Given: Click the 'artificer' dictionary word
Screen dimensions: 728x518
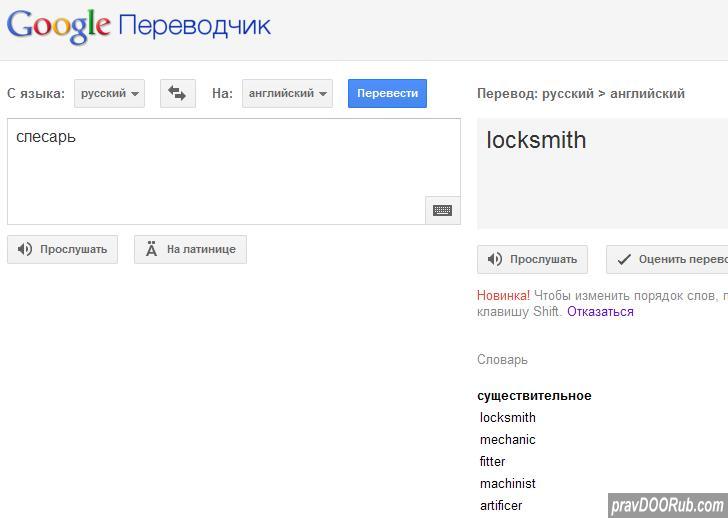Looking at the screenshot, I should [501, 505].
